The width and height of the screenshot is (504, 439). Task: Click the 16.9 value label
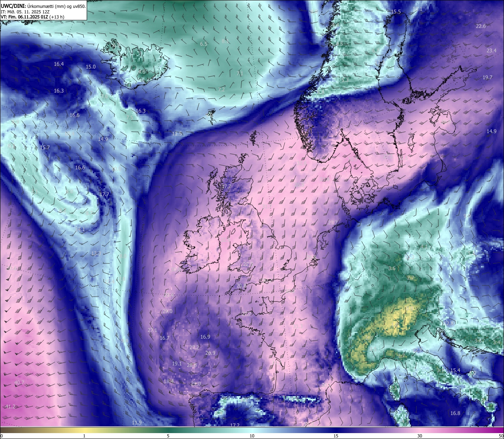(205, 337)
